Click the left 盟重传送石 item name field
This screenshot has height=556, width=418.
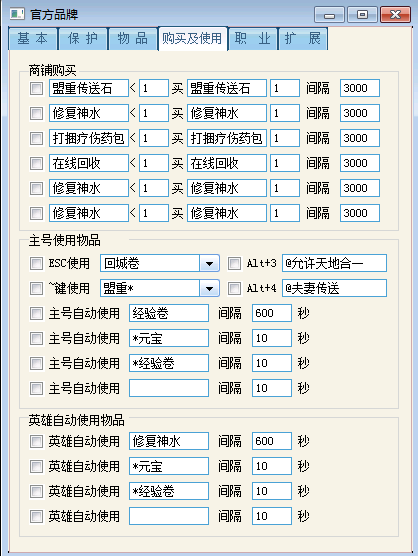click(89, 88)
